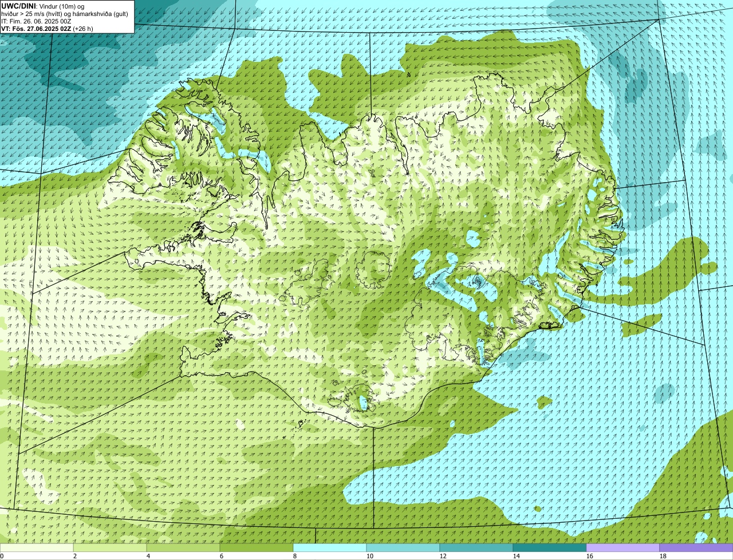
Task: Click the 14–16 m/s dark teal legend swatch
Action: coord(550,548)
